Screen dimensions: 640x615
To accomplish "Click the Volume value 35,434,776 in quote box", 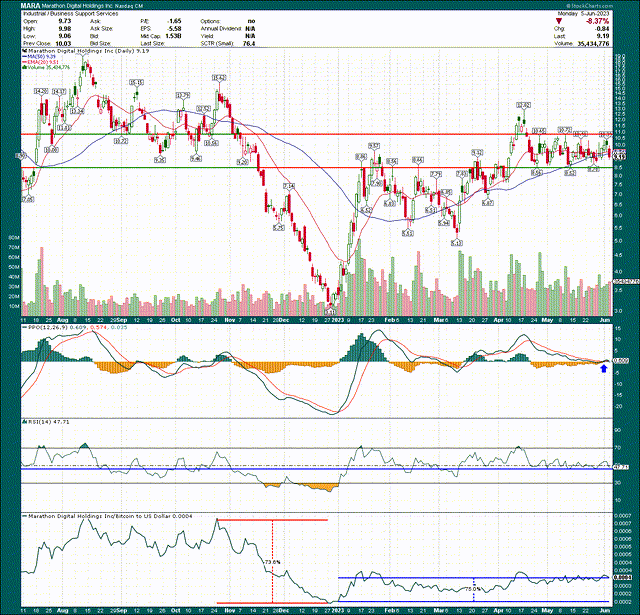I will 593,43.
